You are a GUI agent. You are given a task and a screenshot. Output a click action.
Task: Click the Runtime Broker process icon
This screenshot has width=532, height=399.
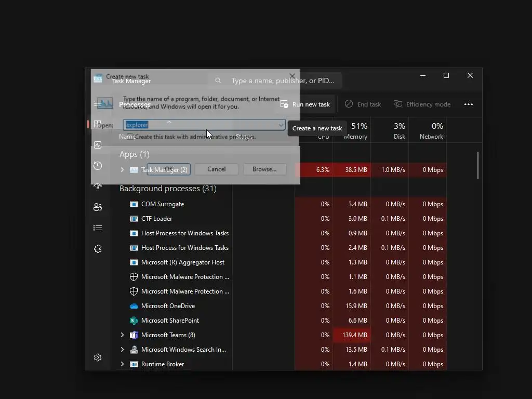[x=134, y=364]
